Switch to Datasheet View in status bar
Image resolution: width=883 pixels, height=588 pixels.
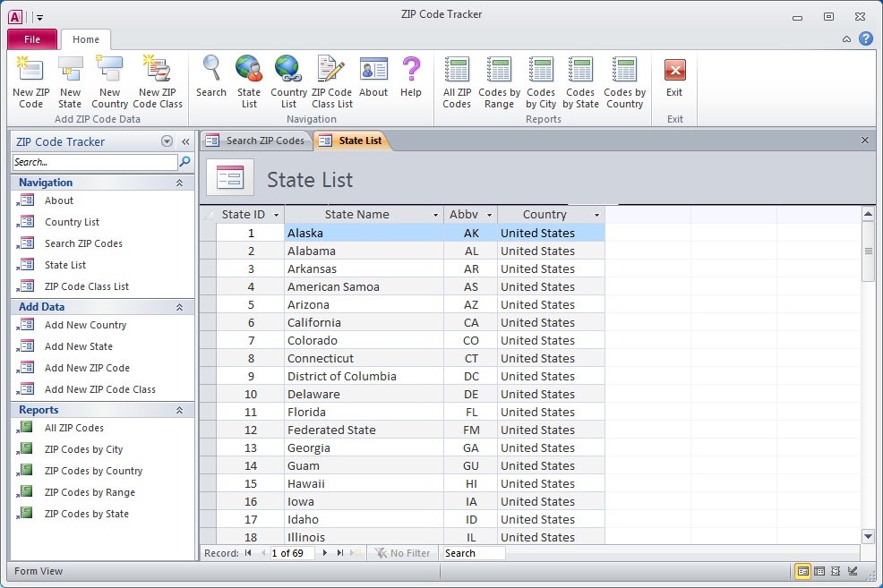point(820,571)
